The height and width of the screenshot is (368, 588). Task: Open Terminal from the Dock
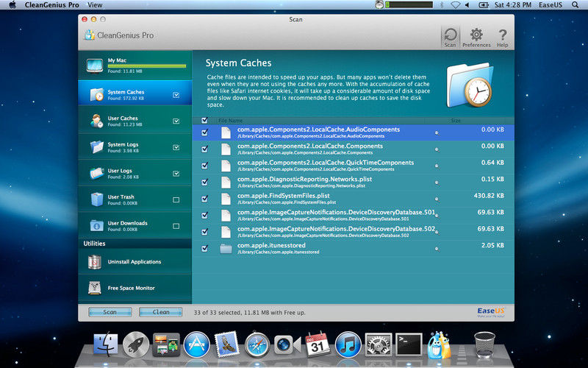(409, 344)
